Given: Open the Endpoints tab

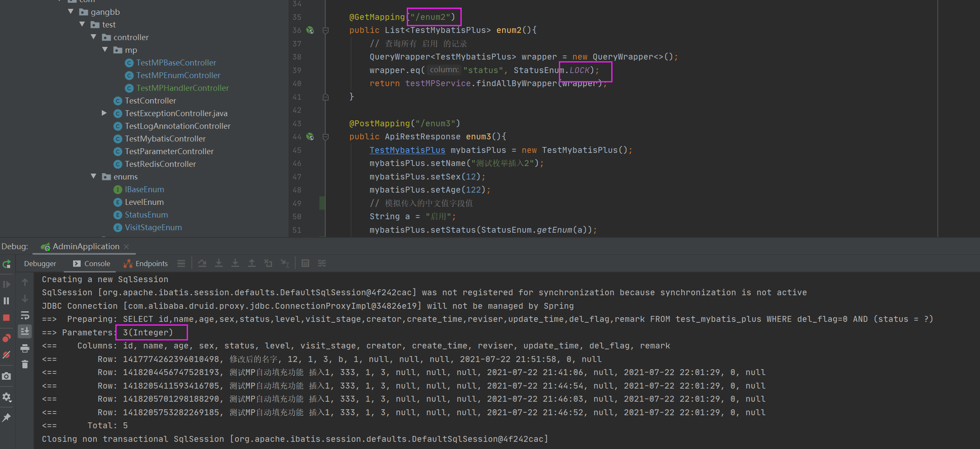Looking at the screenshot, I should pos(146,264).
